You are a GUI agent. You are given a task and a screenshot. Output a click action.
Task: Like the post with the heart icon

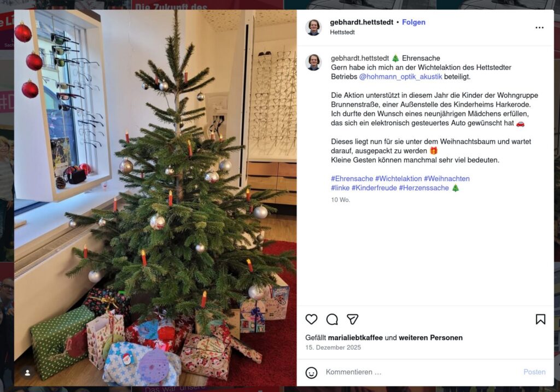pyautogui.click(x=311, y=319)
